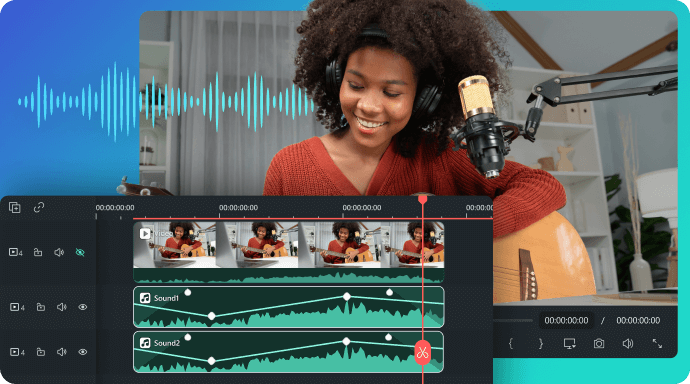Hide the Sound1 track with eye icon
690x384 pixels.
(x=83, y=307)
